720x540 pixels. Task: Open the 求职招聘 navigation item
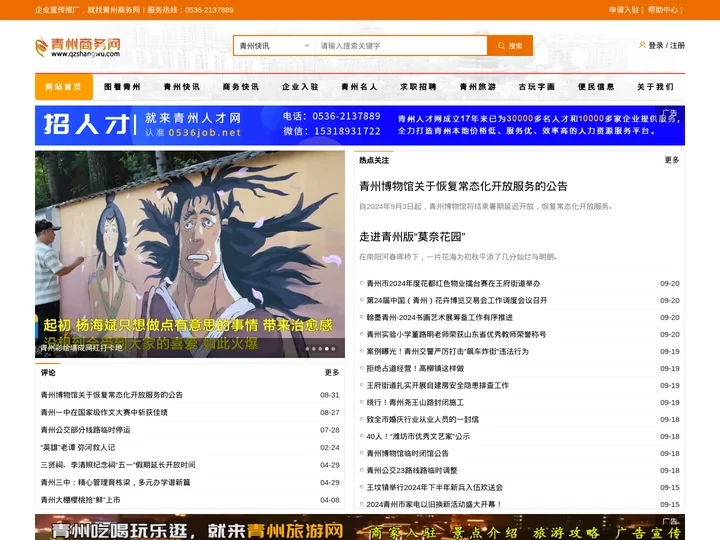pos(418,87)
